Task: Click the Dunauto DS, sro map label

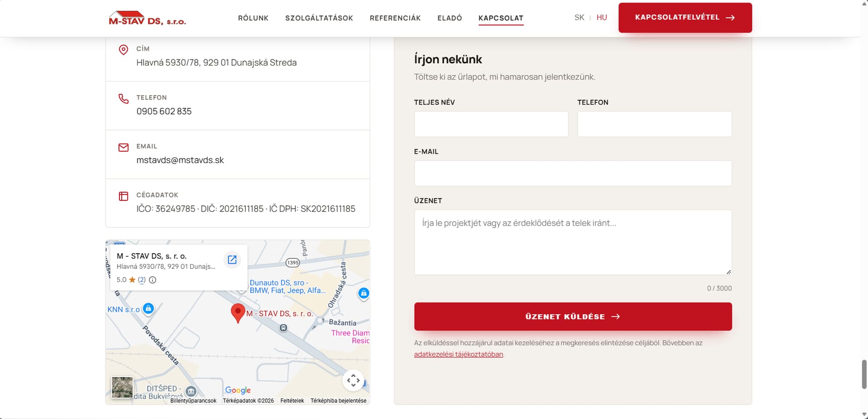Action: point(287,287)
